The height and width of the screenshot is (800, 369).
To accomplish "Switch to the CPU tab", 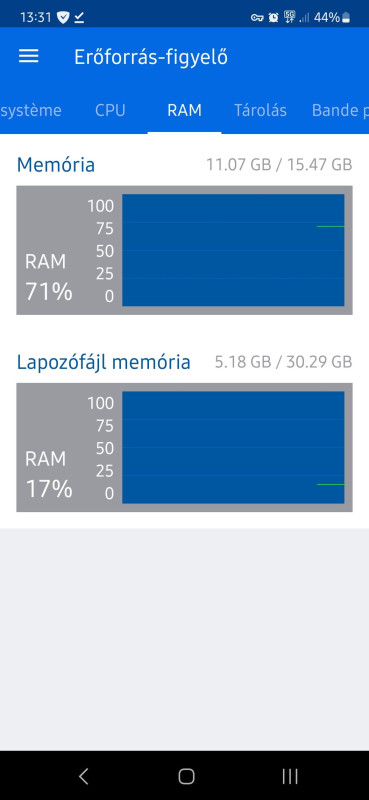I will [x=110, y=110].
